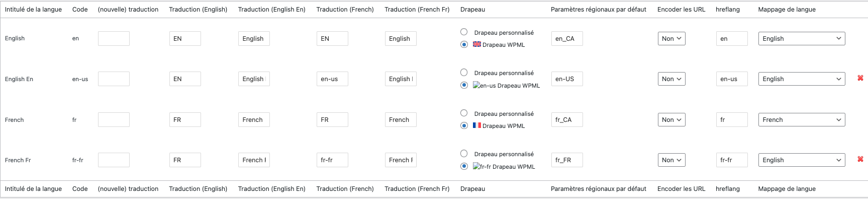Screen dimensions: 868x199
Task: Click the UK flag icon in English row
Action: click(477, 44)
